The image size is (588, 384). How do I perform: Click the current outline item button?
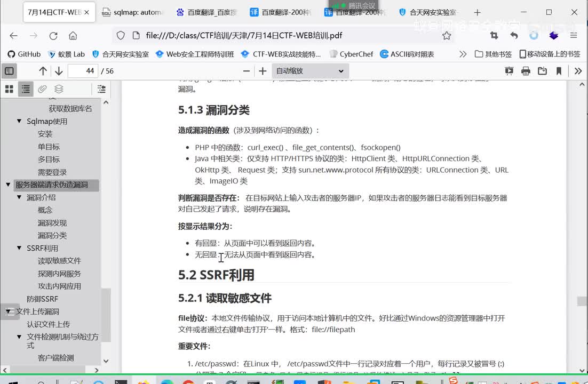pos(101,89)
